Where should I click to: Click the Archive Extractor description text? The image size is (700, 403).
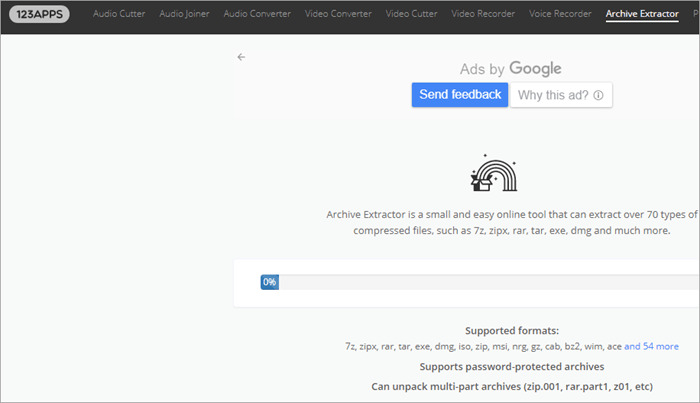(x=511, y=222)
